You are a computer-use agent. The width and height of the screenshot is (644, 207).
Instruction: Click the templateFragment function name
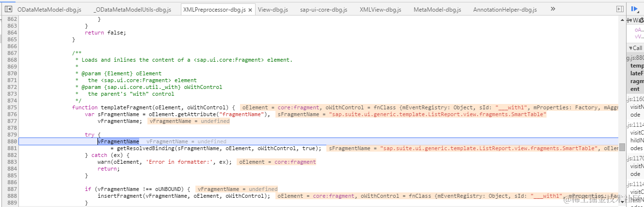coord(126,107)
